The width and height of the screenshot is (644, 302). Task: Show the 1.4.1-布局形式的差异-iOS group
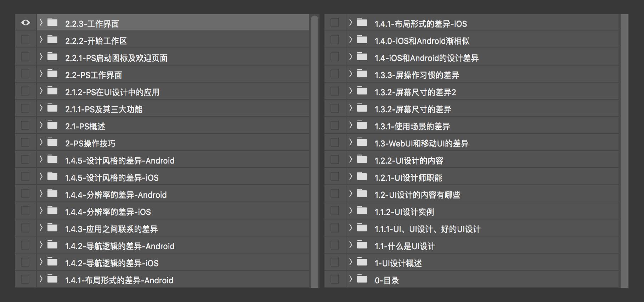[335, 23]
